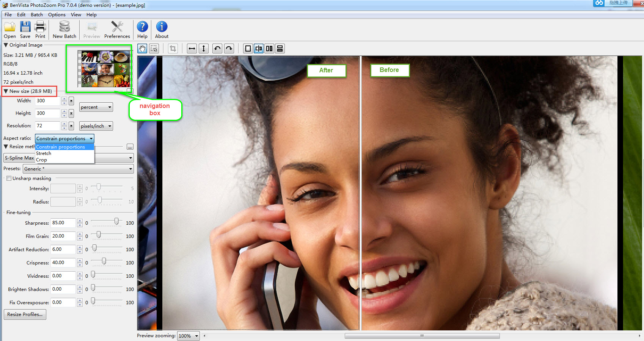Switch to side-by-side dual view
This screenshot has width=644, height=341.
270,48
